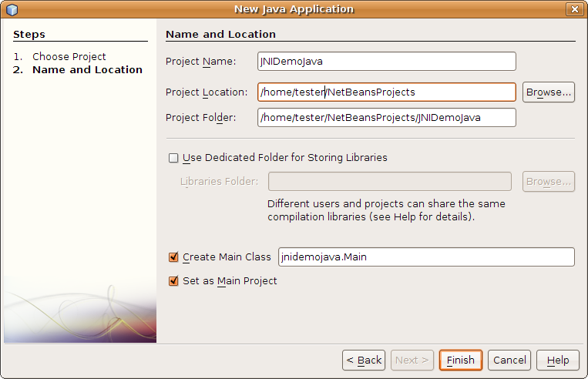Click the Project Name label
588x379 pixels.
pos(200,62)
